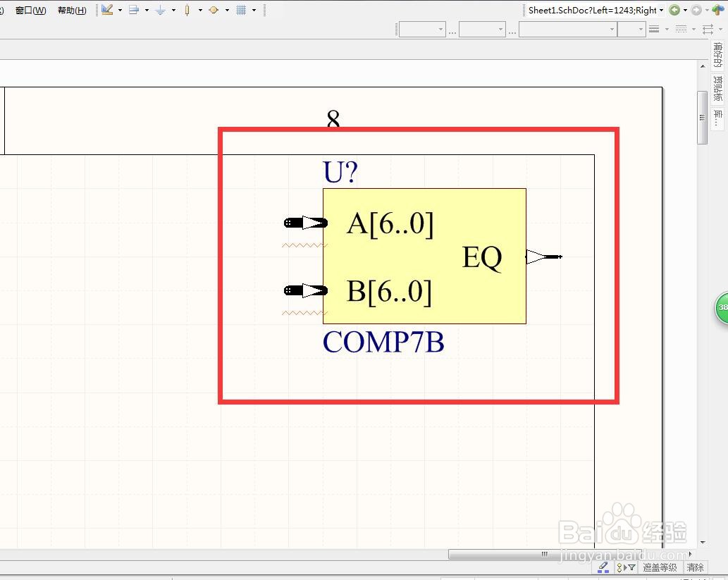Select the drawing utilities tool icon

coord(107,10)
